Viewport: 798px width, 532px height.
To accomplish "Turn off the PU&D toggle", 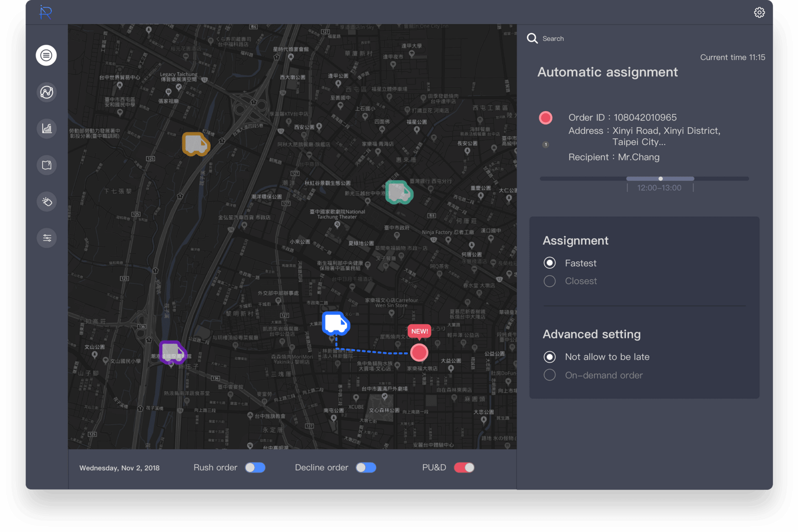I will [464, 468].
